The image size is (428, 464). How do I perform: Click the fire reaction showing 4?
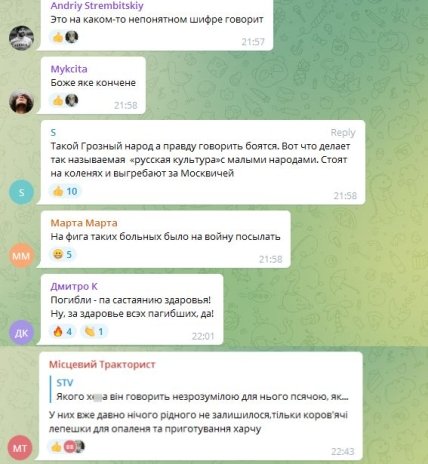point(63,332)
